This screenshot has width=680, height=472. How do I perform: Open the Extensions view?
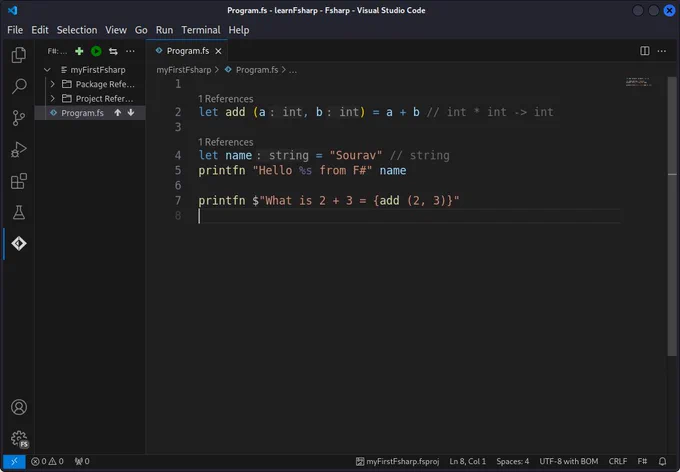click(19, 181)
